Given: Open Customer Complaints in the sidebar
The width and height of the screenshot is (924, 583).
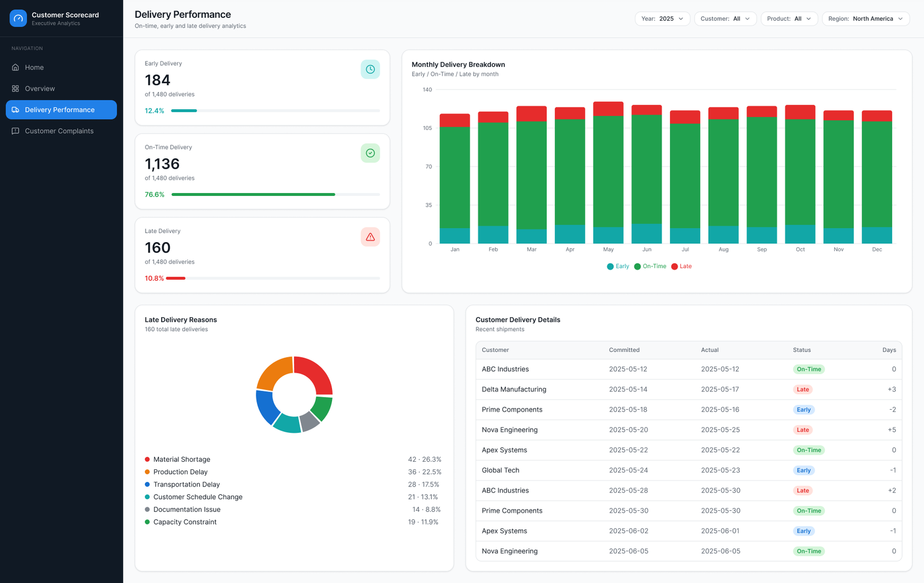Looking at the screenshot, I should pyautogui.click(x=61, y=131).
